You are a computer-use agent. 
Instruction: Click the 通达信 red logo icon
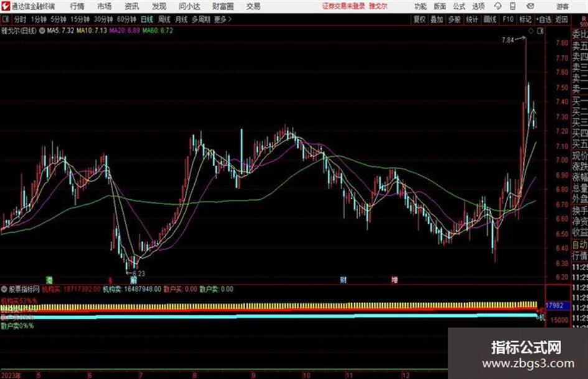[6, 6]
